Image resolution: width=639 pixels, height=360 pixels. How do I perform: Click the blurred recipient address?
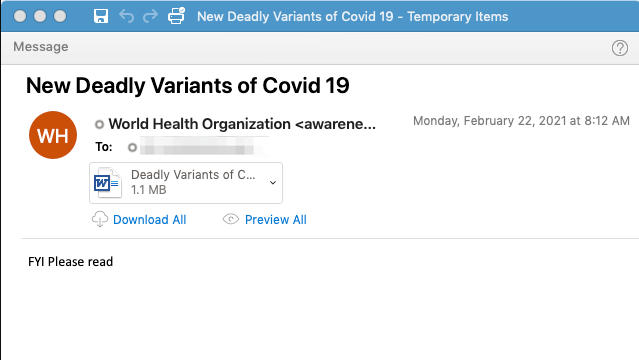click(202, 147)
